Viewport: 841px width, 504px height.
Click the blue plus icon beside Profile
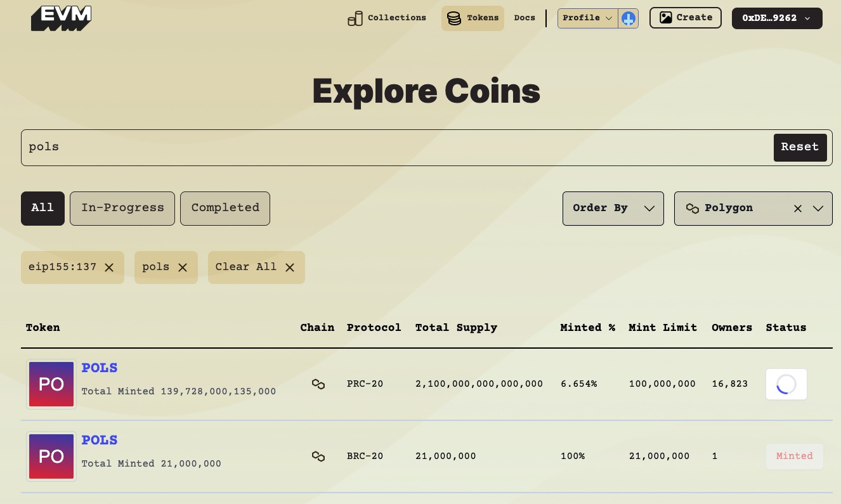pyautogui.click(x=629, y=18)
